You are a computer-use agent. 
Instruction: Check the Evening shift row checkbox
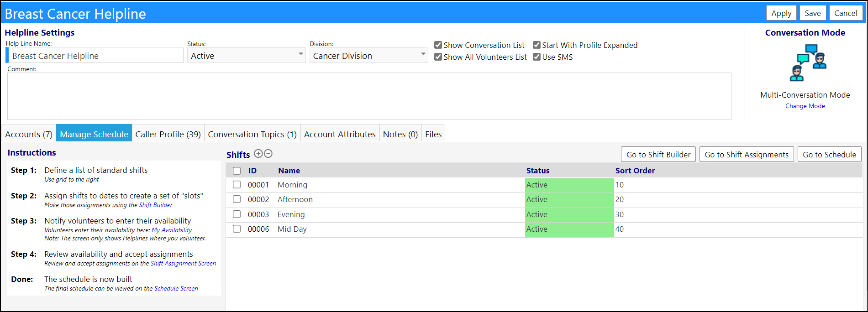pos(237,214)
